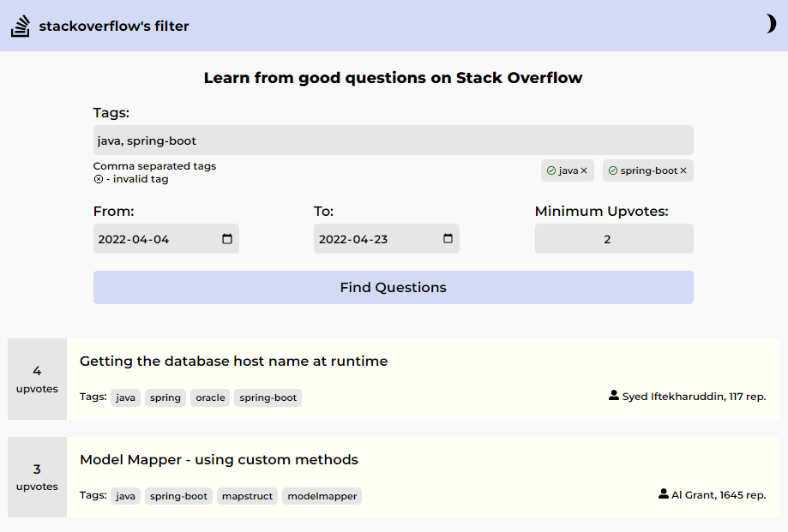The width and height of the screenshot is (788, 532).
Task: Click the "From:" label
Action: (x=113, y=212)
